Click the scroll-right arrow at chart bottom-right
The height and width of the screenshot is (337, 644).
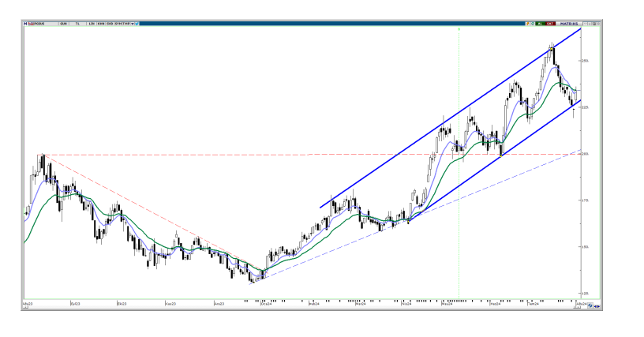click(x=599, y=305)
